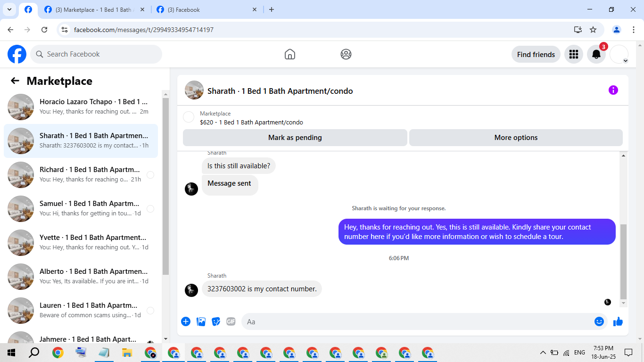Image resolution: width=644 pixels, height=362 pixels.
Task: Open Lauren's conversation
Action: coord(81,311)
